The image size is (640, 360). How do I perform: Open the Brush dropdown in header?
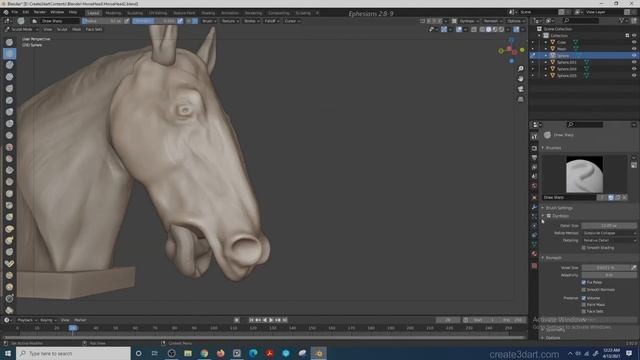pyautogui.click(x=209, y=21)
